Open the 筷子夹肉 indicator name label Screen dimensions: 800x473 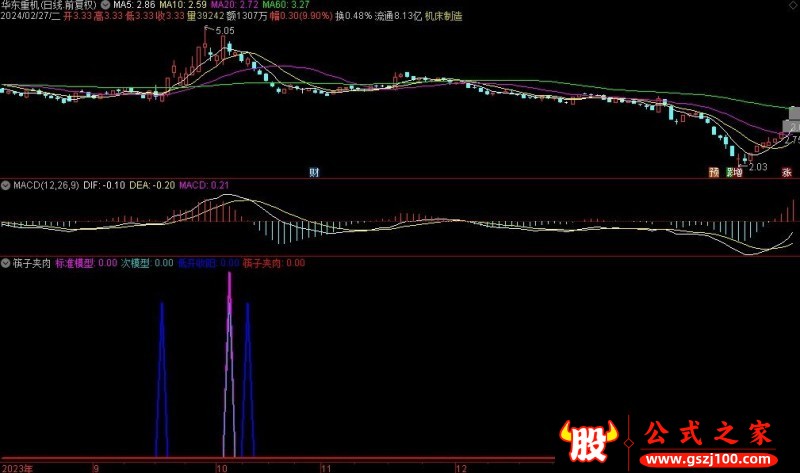pos(33,263)
